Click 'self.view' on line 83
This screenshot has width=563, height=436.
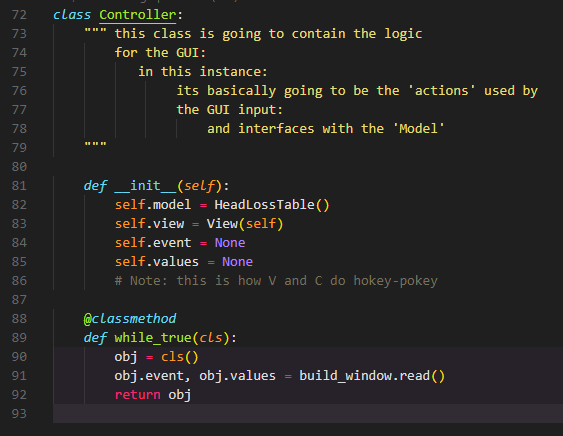coord(149,224)
